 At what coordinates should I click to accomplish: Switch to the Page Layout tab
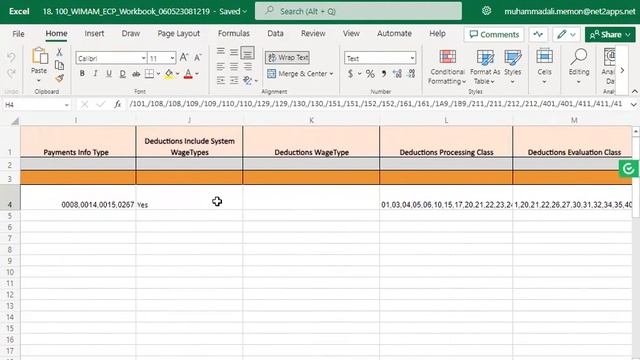tap(179, 34)
